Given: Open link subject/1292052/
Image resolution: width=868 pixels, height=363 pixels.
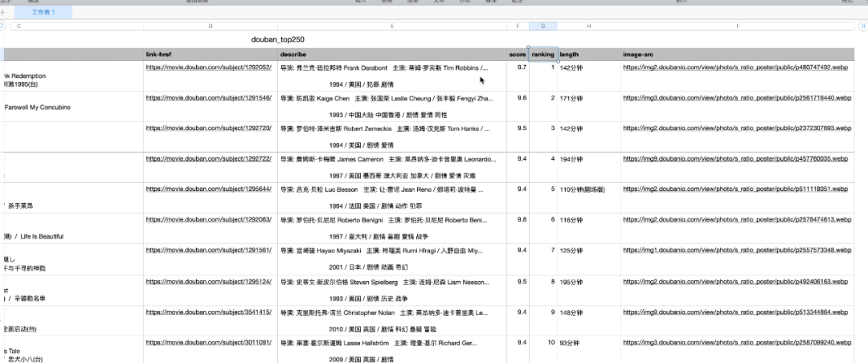Looking at the screenshot, I should click(209, 67).
